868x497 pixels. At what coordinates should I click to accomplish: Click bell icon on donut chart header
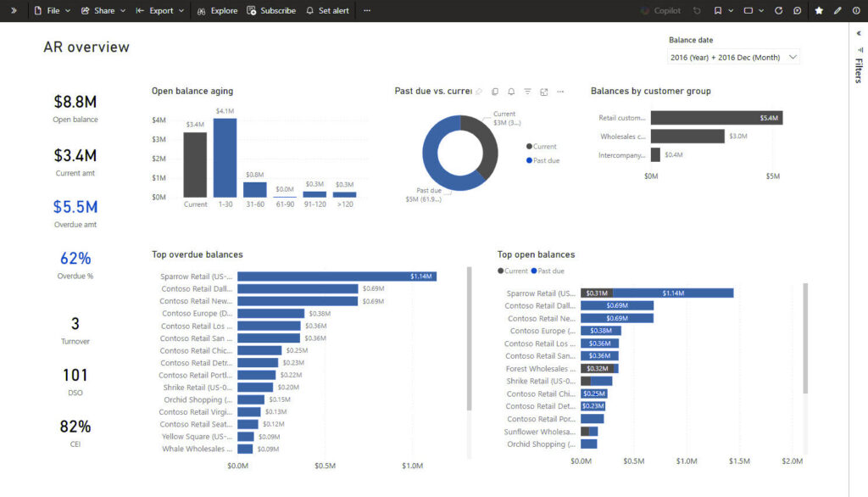[x=511, y=92]
